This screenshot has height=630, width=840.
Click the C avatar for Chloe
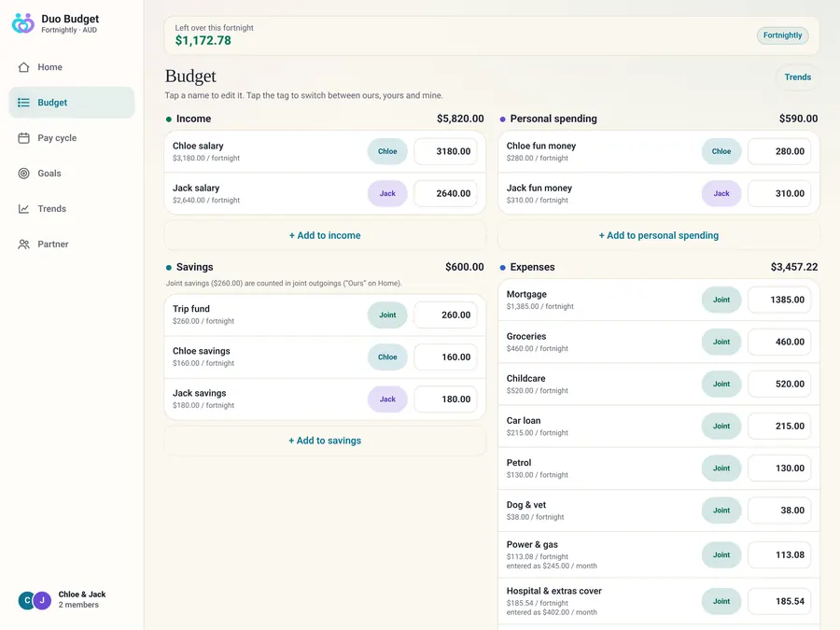(x=27, y=600)
